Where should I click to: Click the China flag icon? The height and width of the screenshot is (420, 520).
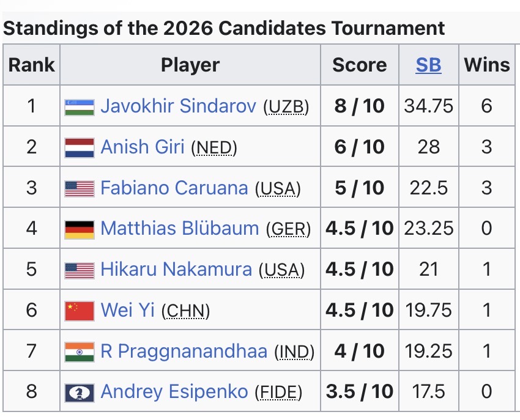(80, 311)
